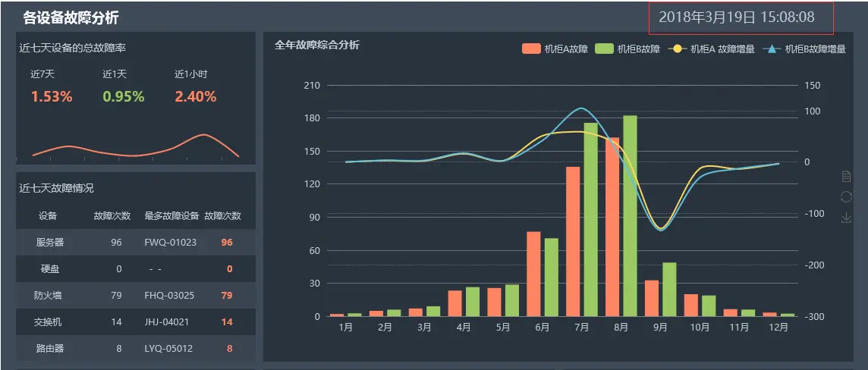Click the 12月 axis label
Screen dimensions: 868x370
coord(778,327)
